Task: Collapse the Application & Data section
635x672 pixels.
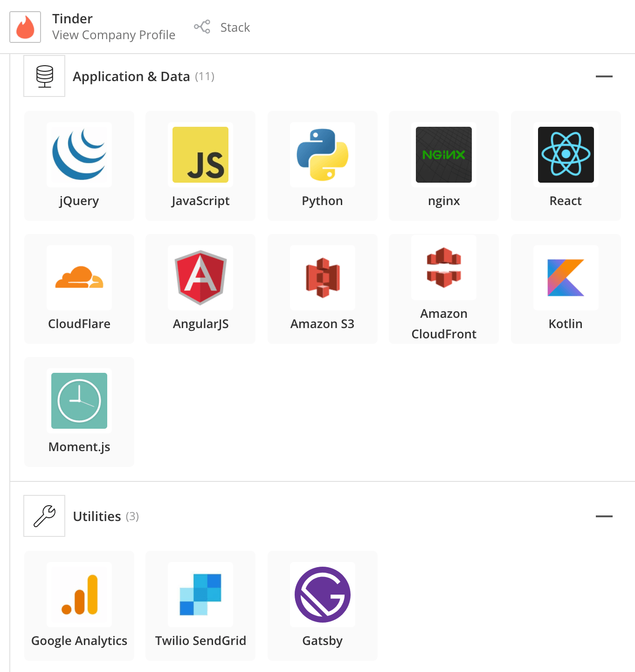Action: tap(604, 76)
